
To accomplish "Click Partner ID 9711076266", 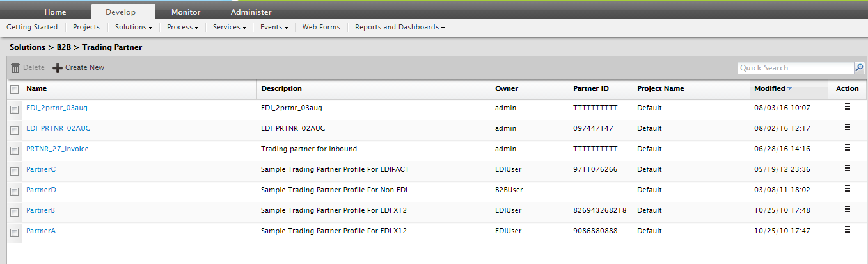I will (595, 169).
